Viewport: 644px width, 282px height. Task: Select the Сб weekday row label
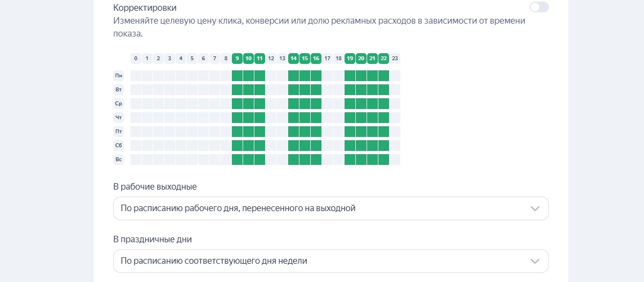coord(119,146)
